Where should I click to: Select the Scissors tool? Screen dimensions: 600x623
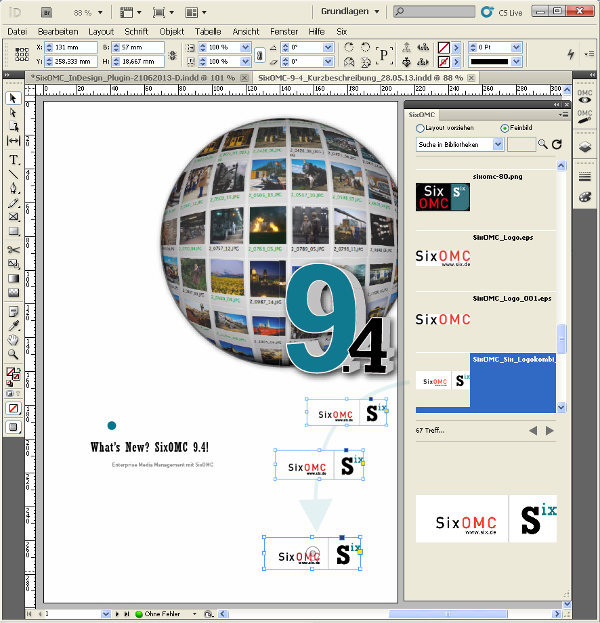(x=13, y=250)
